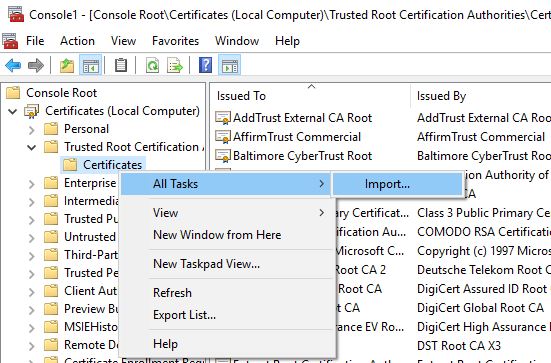Screen dimensions: 551x363
Task: Click the Untrusted folder icon in tree
Action: pyautogui.click(x=51, y=237)
